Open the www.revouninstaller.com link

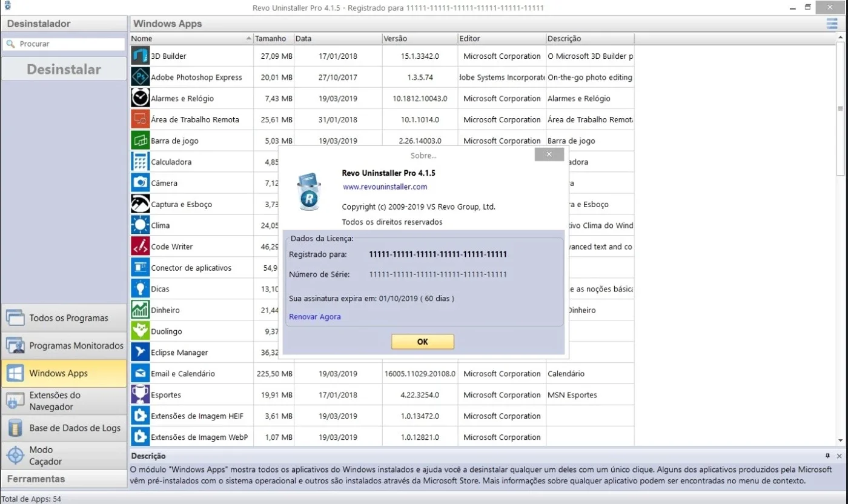click(x=385, y=187)
